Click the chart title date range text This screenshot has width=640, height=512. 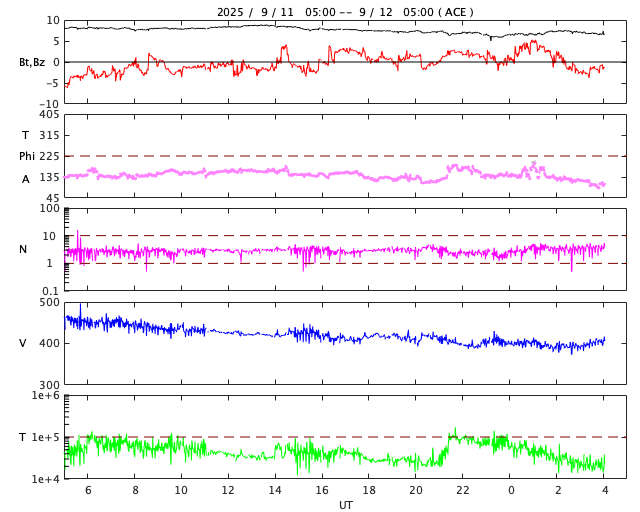(x=345, y=12)
